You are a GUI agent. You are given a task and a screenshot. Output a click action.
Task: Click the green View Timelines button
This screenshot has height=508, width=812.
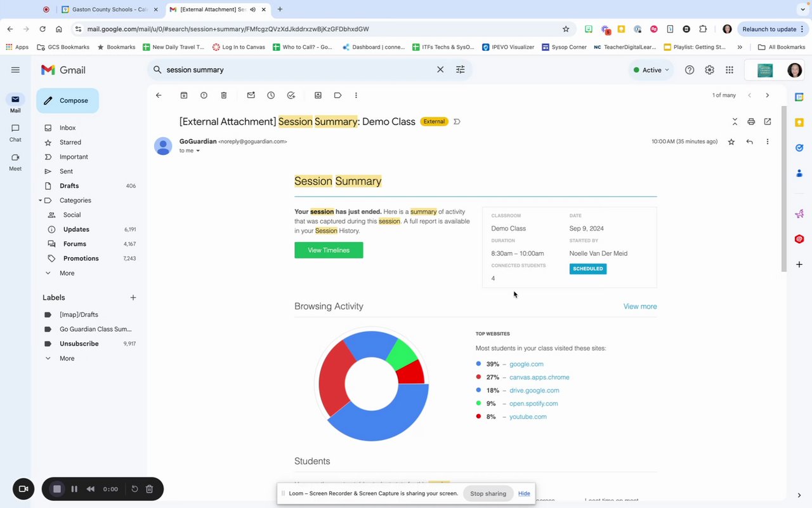329,250
